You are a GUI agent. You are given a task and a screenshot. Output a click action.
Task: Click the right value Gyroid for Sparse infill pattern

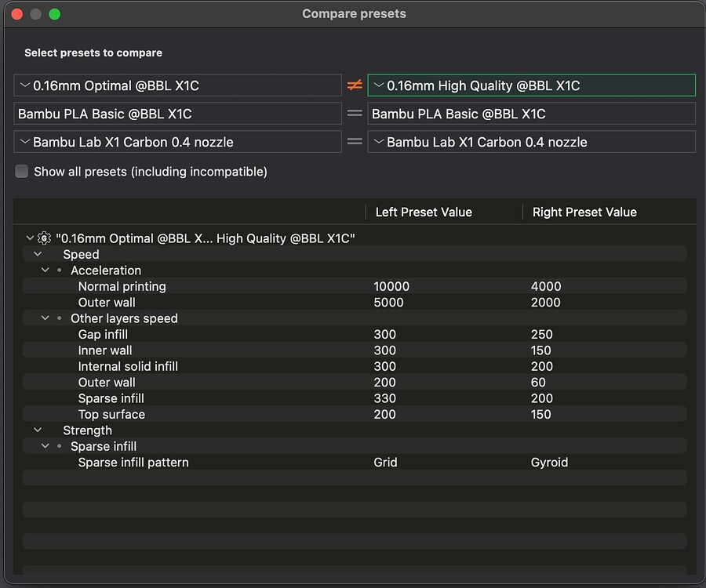point(549,462)
